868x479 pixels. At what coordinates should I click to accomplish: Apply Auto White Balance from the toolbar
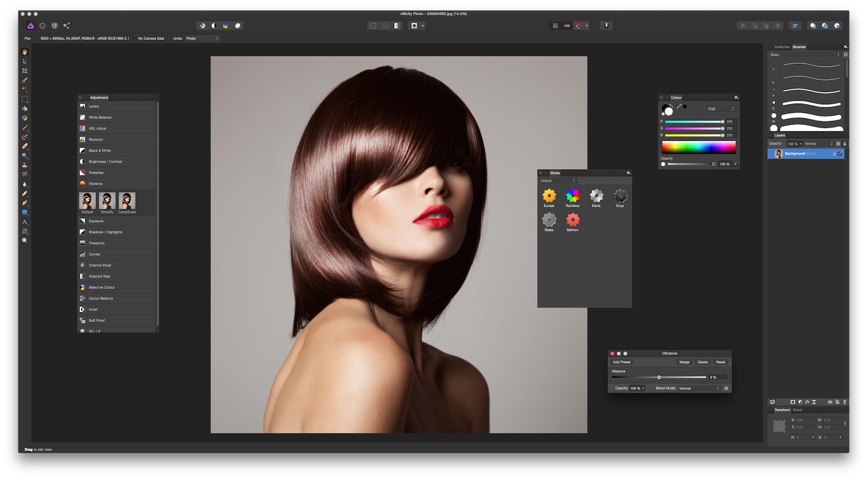[237, 25]
